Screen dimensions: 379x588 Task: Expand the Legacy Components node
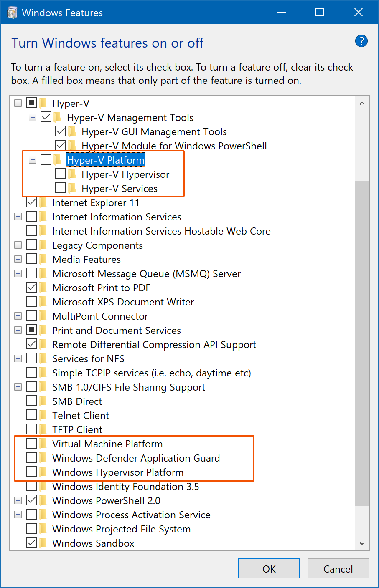tap(18, 245)
